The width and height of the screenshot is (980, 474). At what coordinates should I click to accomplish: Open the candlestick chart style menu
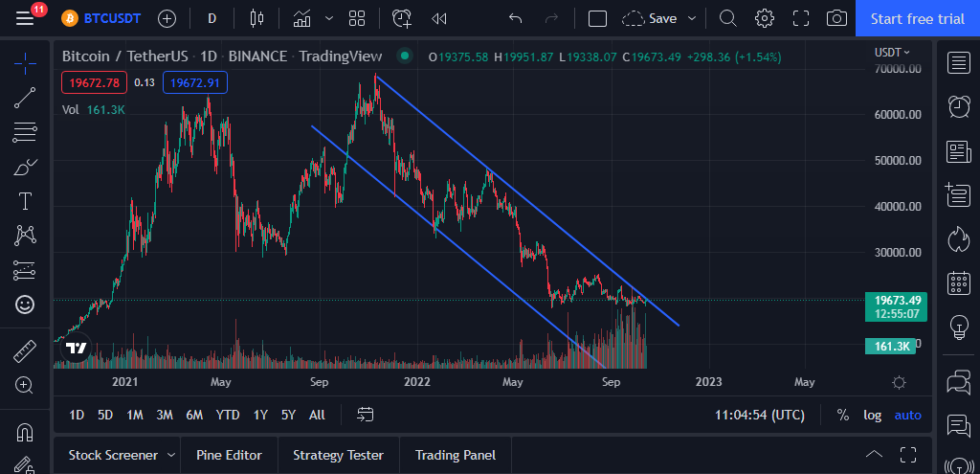pyautogui.click(x=256, y=18)
